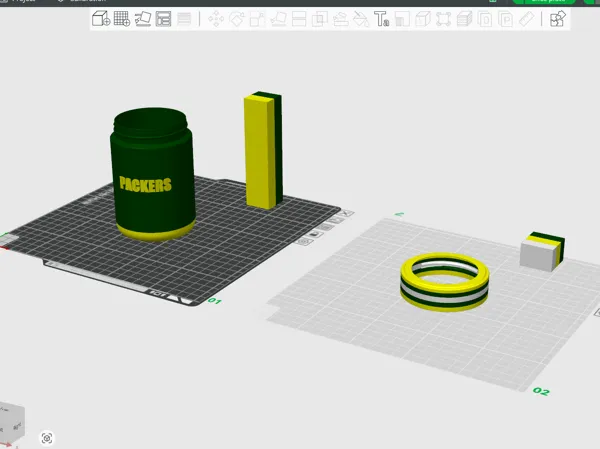600x449 pixels.
Task: Select the Rotate gizmo tool
Action: pyautogui.click(x=236, y=19)
